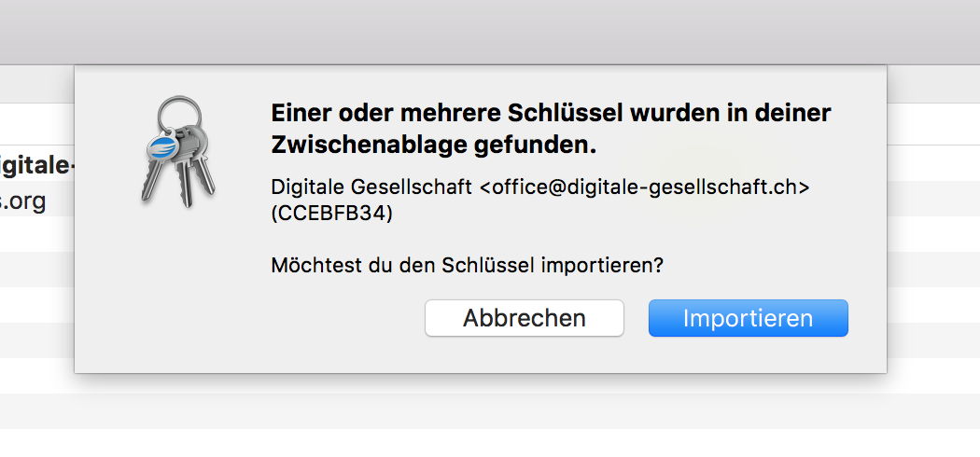This screenshot has width=980, height=457.
Task: Click the leftmost key below blue tag
Action: pos(152,178)
